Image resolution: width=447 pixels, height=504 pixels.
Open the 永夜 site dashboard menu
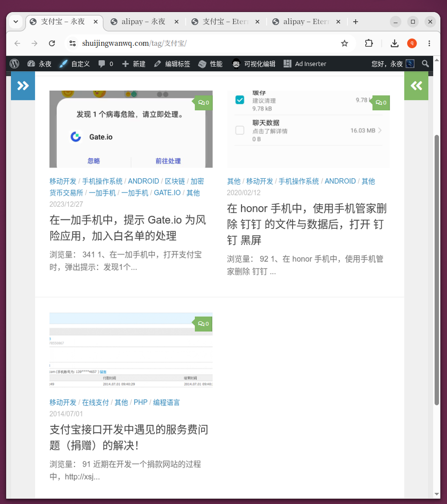[39, 63]
